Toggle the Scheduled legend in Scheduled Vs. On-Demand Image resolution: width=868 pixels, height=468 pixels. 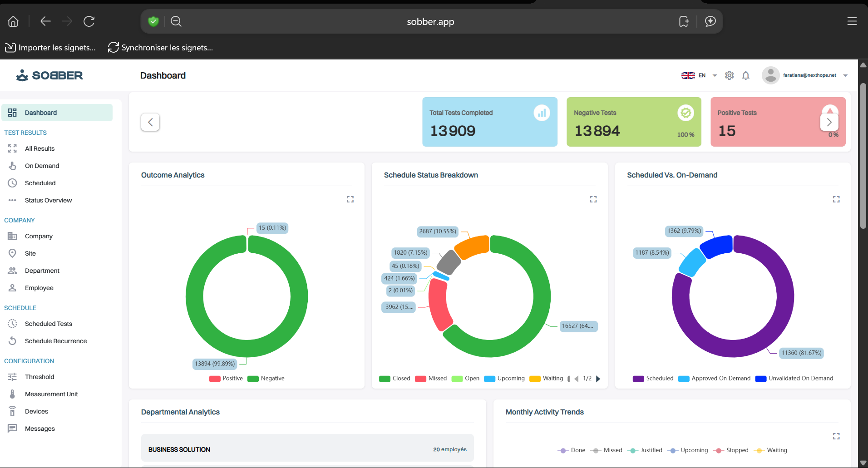pyautogui.click(x=653, y=378)
